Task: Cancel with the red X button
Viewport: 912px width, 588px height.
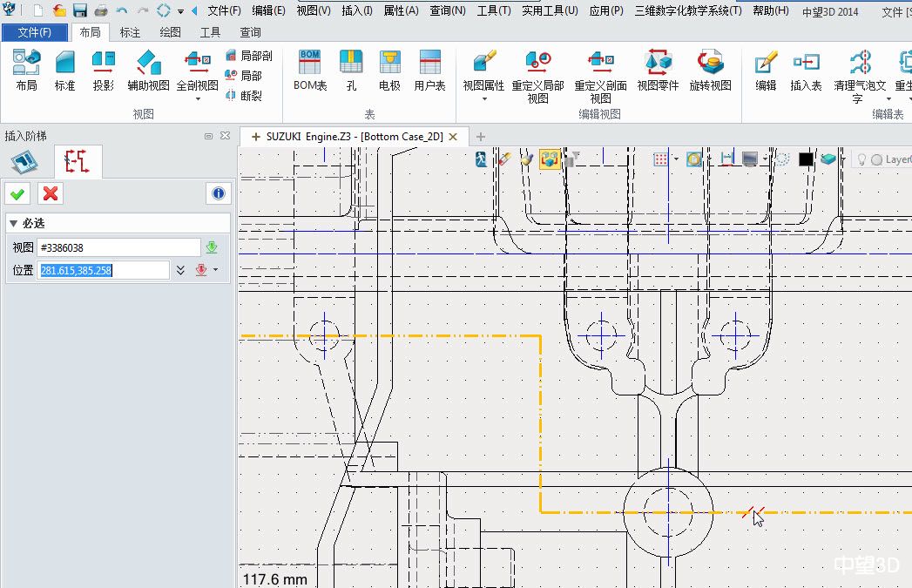Action: (51, 193)
